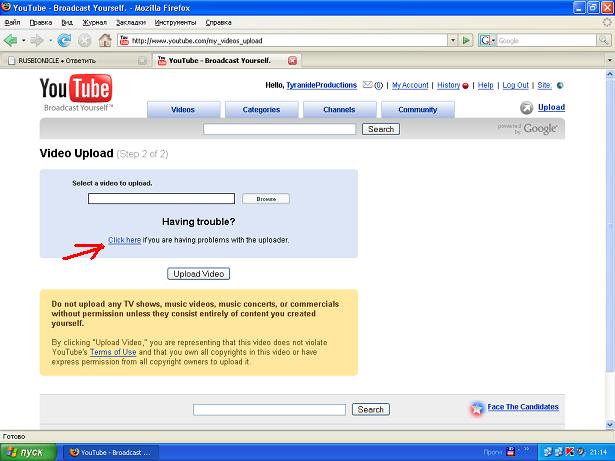Click the video file path input field
Image resolution: width=615 pixels, height=461 pixels.
pyautogui.click(x=161, y=199)
